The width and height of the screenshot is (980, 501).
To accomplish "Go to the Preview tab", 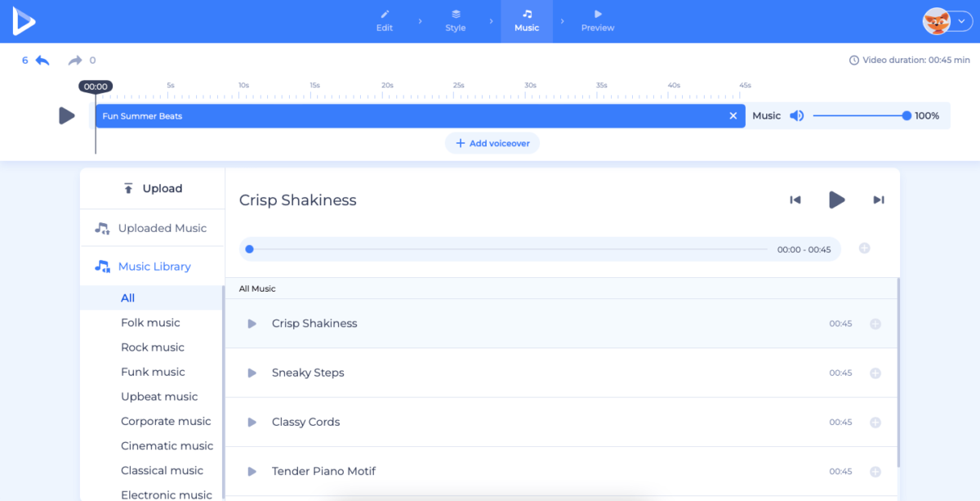I will click(598, 21).
